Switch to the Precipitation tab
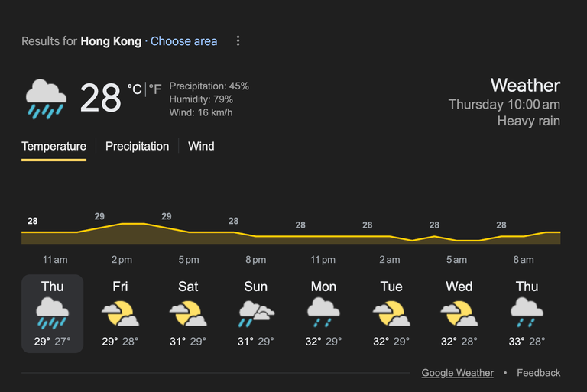This screenshot has height=392, width=587. [137, 146]
